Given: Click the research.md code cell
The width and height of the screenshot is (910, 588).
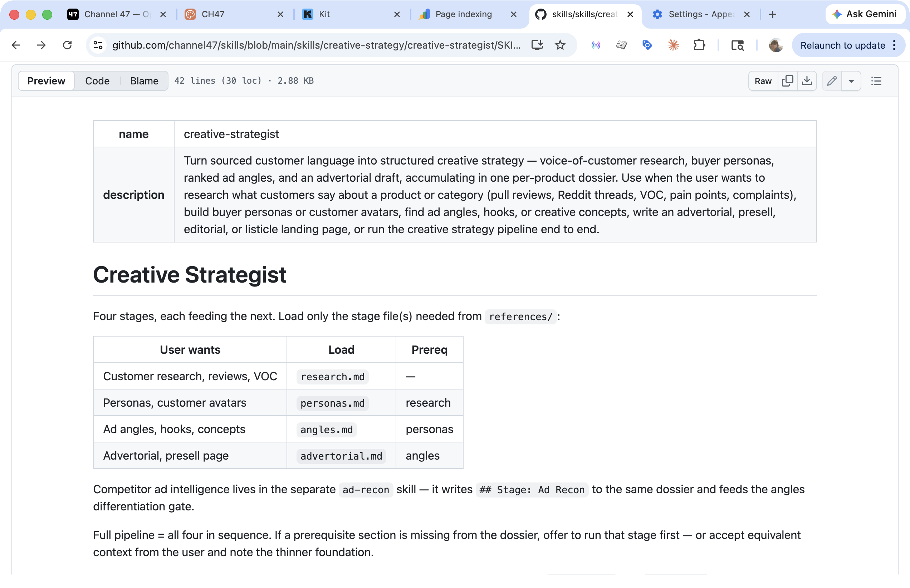Looking at the screenshot, I should point(332,377).
